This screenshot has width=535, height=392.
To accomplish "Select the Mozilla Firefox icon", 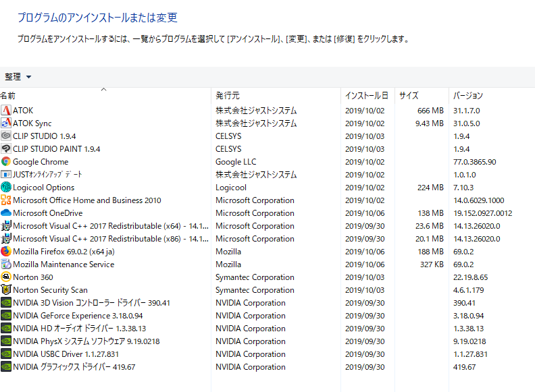I will (6, 252).
